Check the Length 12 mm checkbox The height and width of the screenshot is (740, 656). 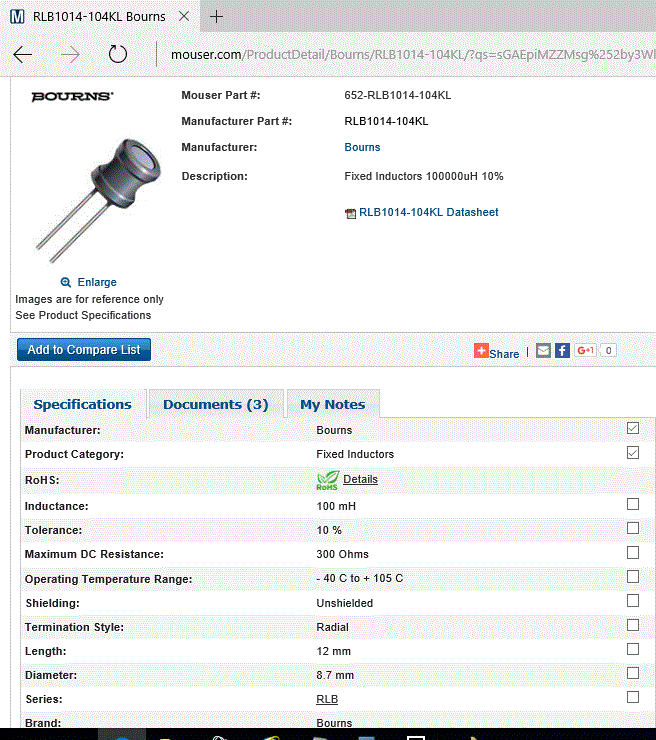633,649
